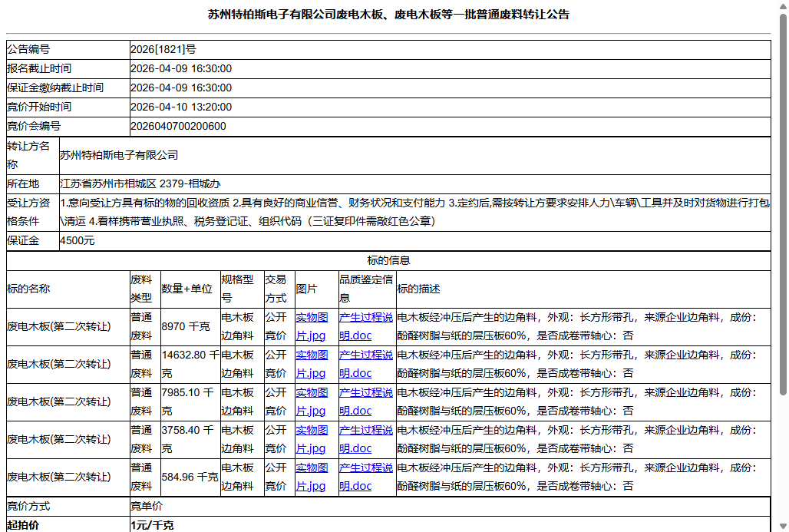
Task: Click the 品质鉴定信息 column header
Action: pos(366,289)
